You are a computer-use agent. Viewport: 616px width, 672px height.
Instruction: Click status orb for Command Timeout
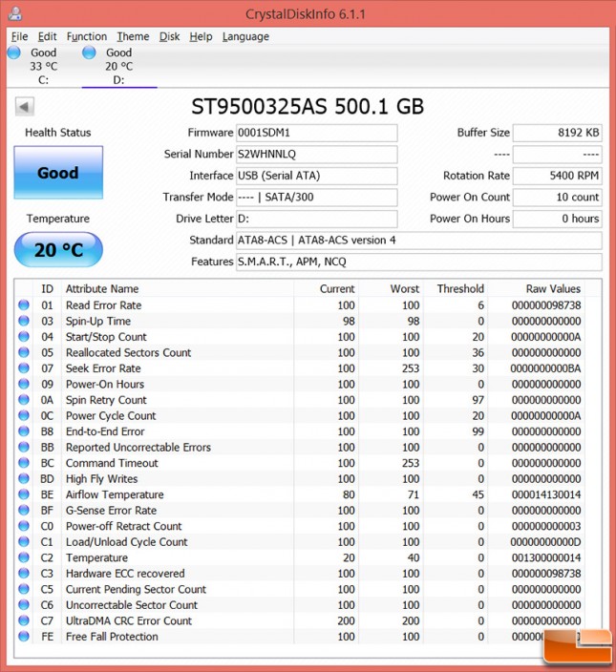[24, 462]
